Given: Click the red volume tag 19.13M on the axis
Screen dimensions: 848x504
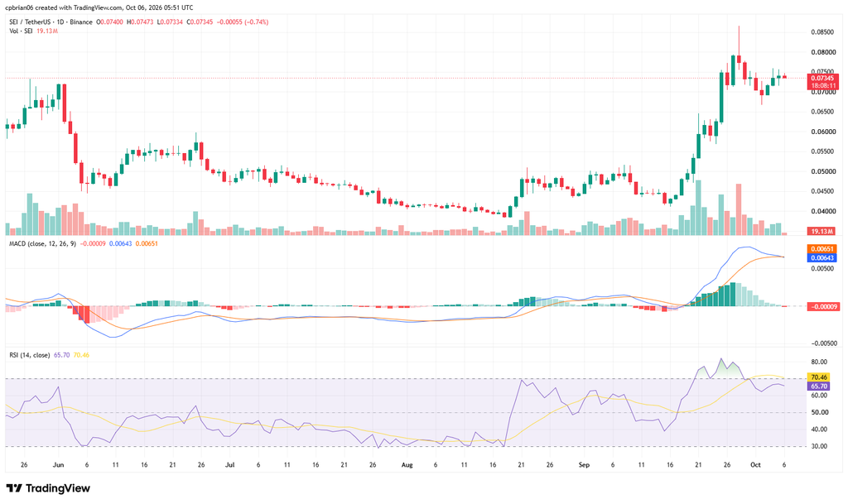Looking at the screenshot, I should (821, 231).
